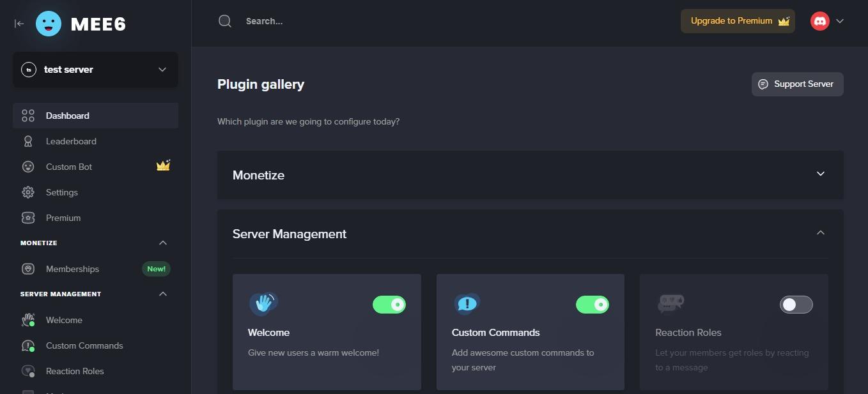
Task: Collapse the SERVER MANAGEMENT sidebar group
Action: click(x=163, y=294)
